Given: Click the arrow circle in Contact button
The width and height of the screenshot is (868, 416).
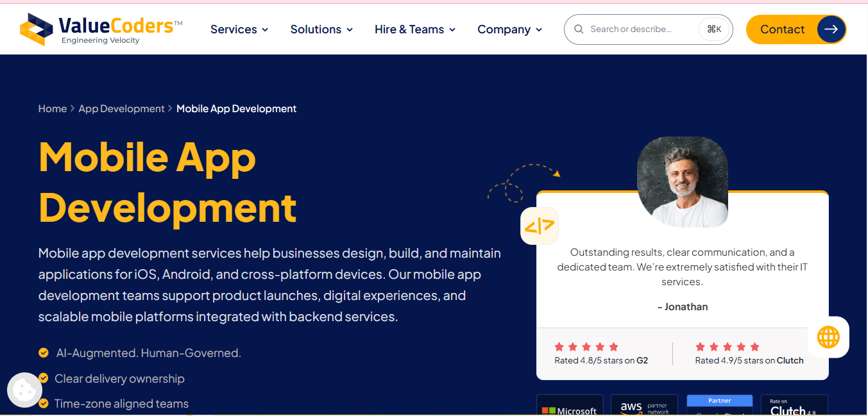Looking at the screenshot, I should 831,29.
